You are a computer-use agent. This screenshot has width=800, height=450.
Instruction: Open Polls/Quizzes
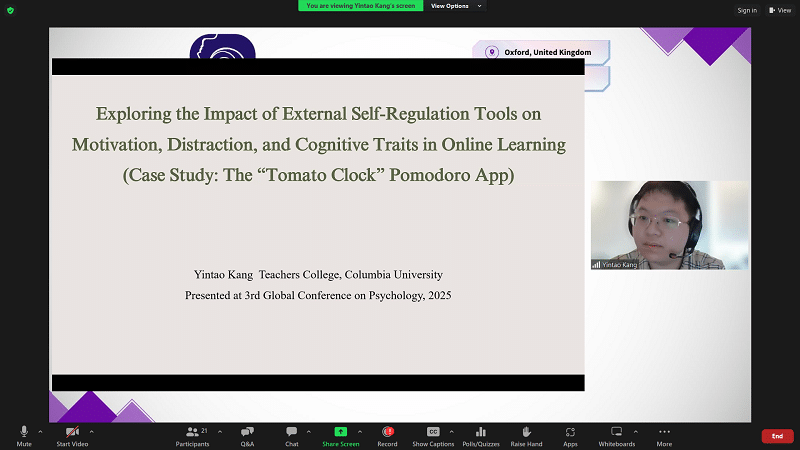482,434
